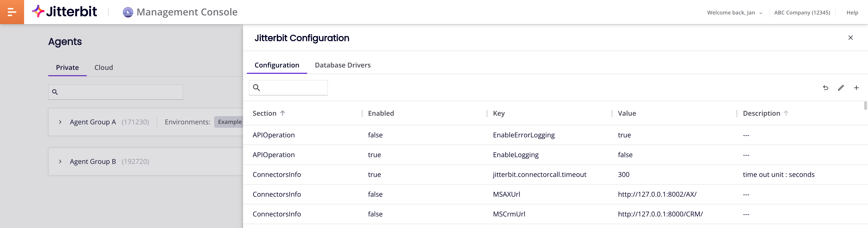868x228 pixels.
Task: Focus the configuration search field
Action: pyautogui.click(x=288, y=87)
